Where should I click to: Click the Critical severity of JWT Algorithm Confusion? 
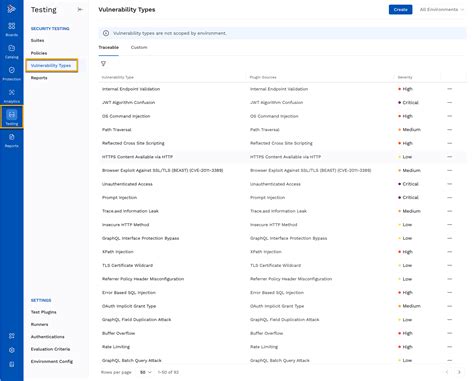point(408,103)
